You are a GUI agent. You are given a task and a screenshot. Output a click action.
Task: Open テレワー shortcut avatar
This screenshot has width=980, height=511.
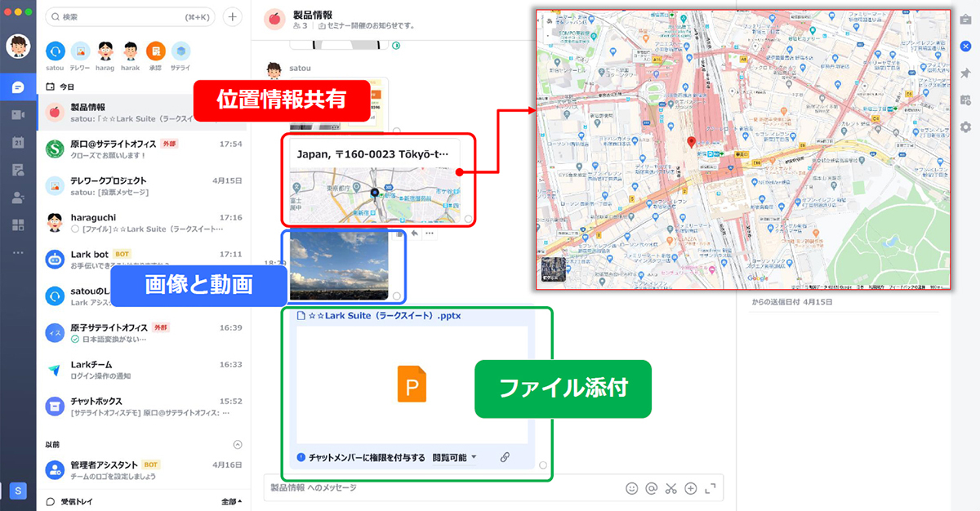(80, 51)
